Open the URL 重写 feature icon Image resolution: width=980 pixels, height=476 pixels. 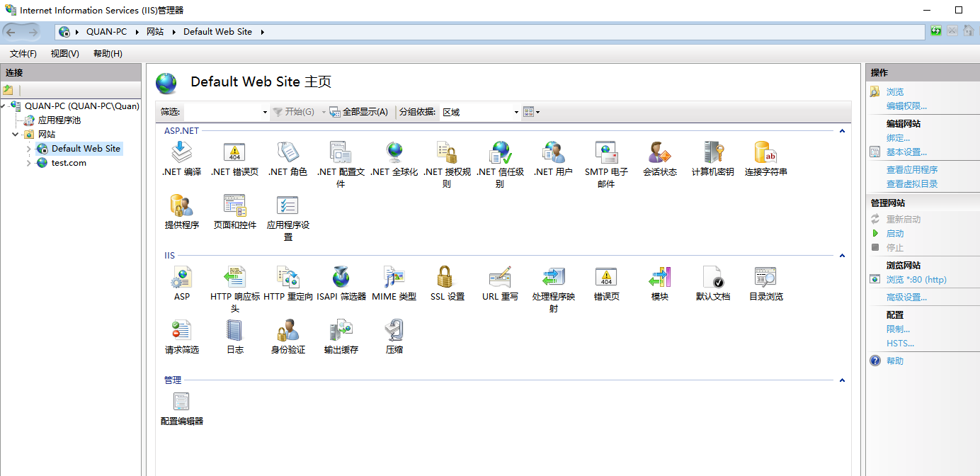pos(500,278)
